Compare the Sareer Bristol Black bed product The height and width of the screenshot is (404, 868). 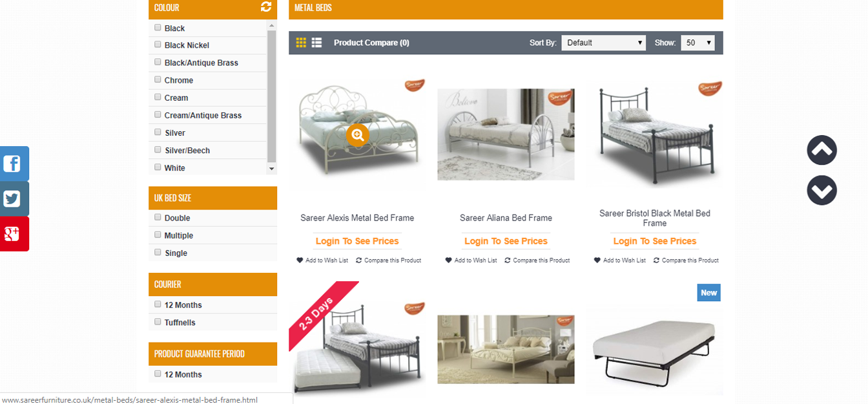(686, 260)
